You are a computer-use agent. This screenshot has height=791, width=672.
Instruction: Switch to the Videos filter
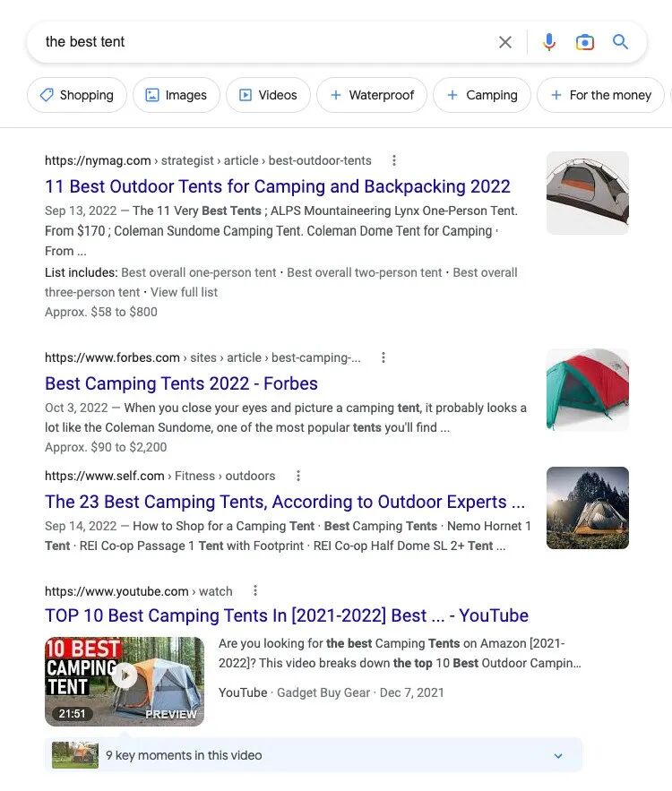coord(268,95)
